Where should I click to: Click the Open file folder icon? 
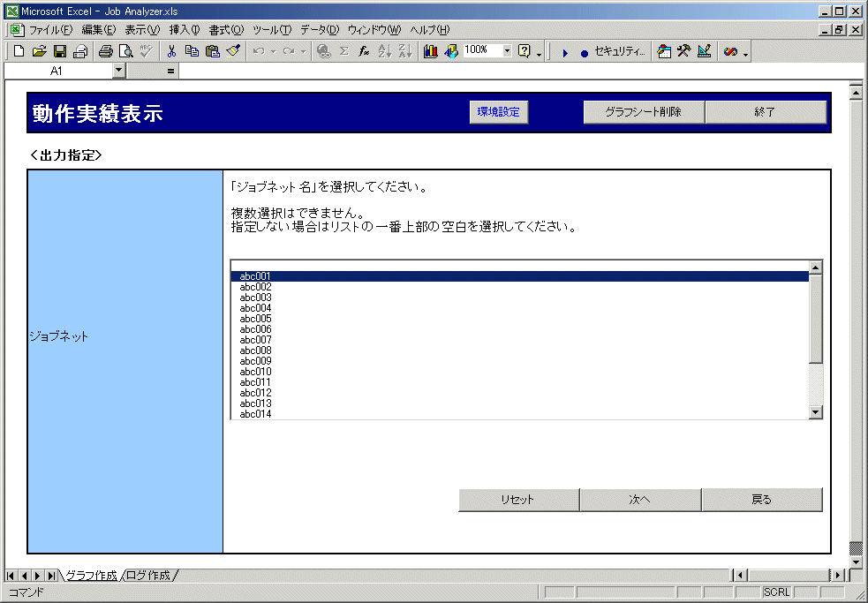pyautogui.click(x=40, y=51)
